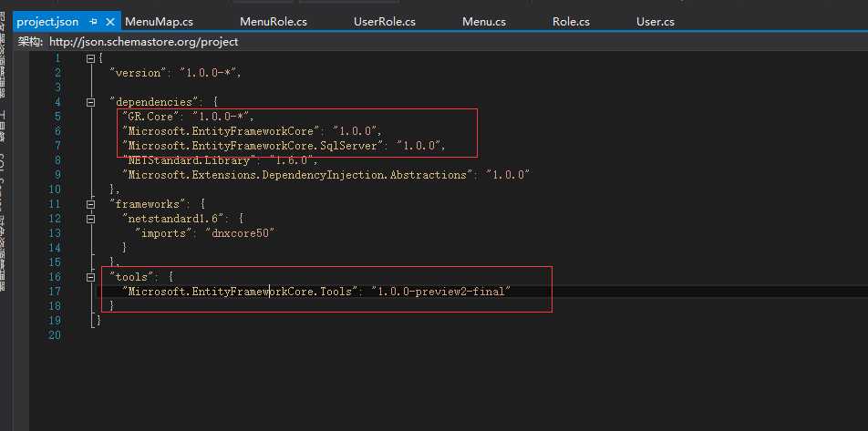Click line number 3 in the gutter
868x431 pixels.
(57, 87)
